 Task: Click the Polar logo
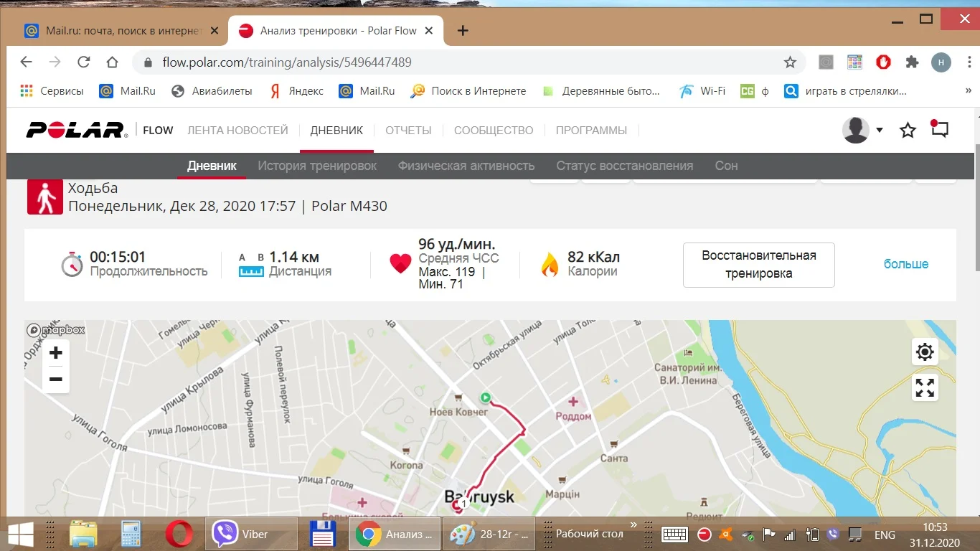[x=77, y=130]
